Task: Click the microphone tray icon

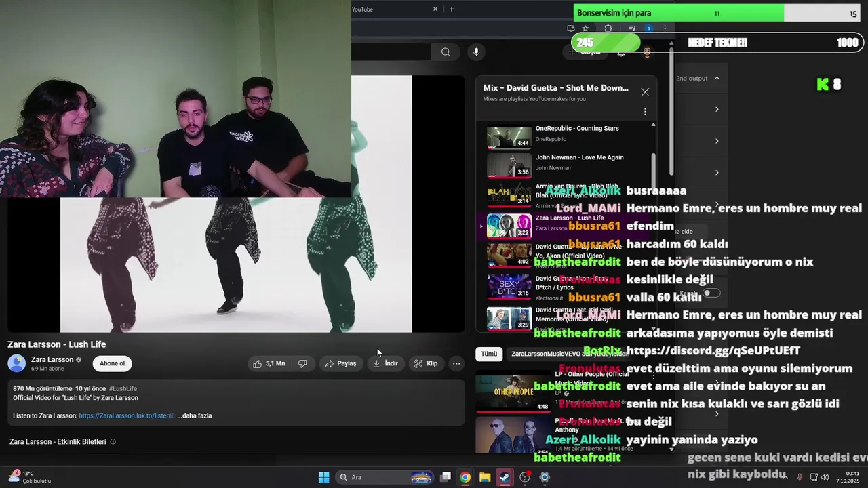Action: (x=800, y=477)
